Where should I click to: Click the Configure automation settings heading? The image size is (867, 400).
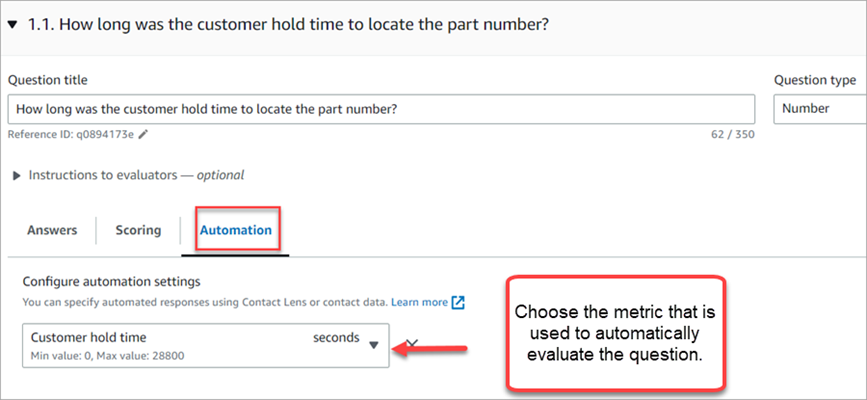tap(110, 283)
